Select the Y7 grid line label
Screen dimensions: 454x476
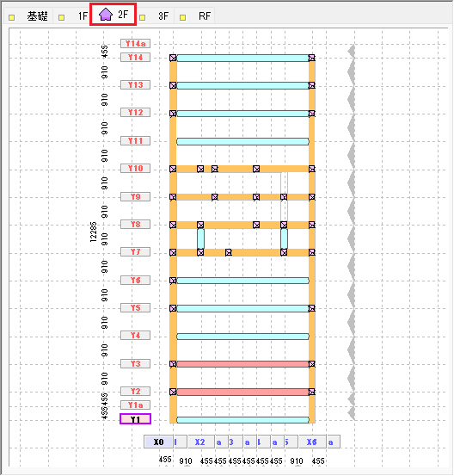(135, 251)
